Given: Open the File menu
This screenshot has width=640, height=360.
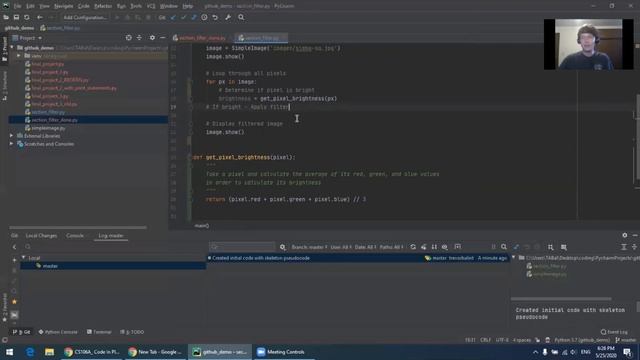Looking at the screenshot, I should (x=17, y=6).
